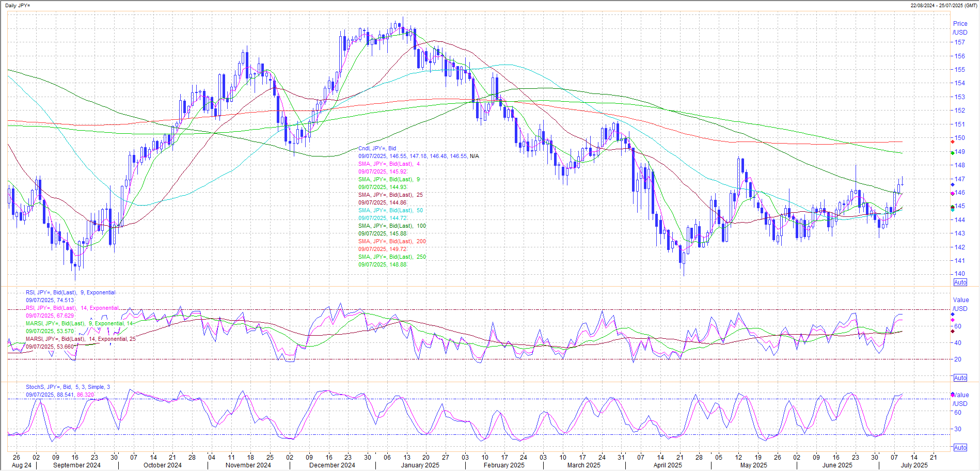Image resolution: width=980 pixels, height=471 pixels.
Task: Select the 'MARSI 14, Exponential, 25' legend label
Action: tap(81, 339)
